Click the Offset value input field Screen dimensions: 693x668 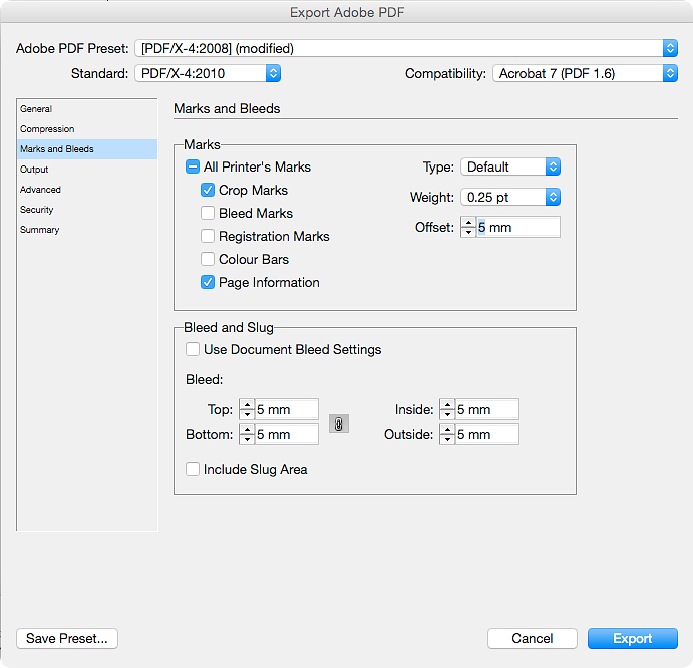click(517, 228)
